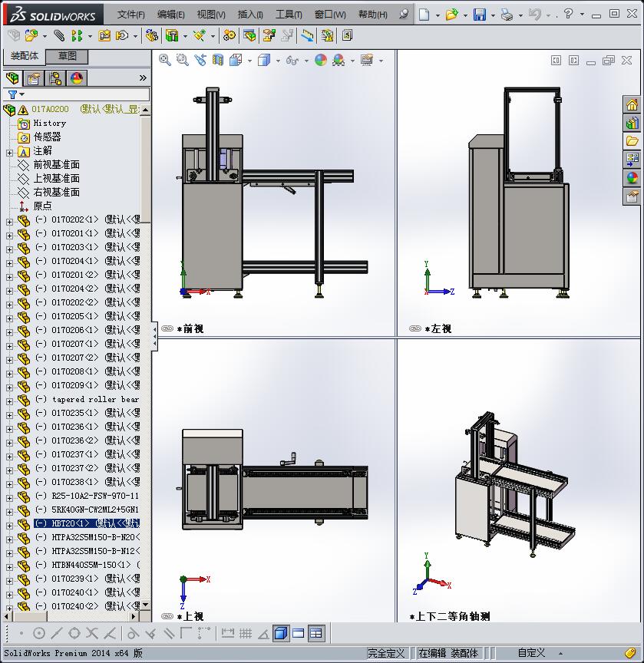Open the 插入(I) menu
The image size is (644, 663).
pos(250,15)
